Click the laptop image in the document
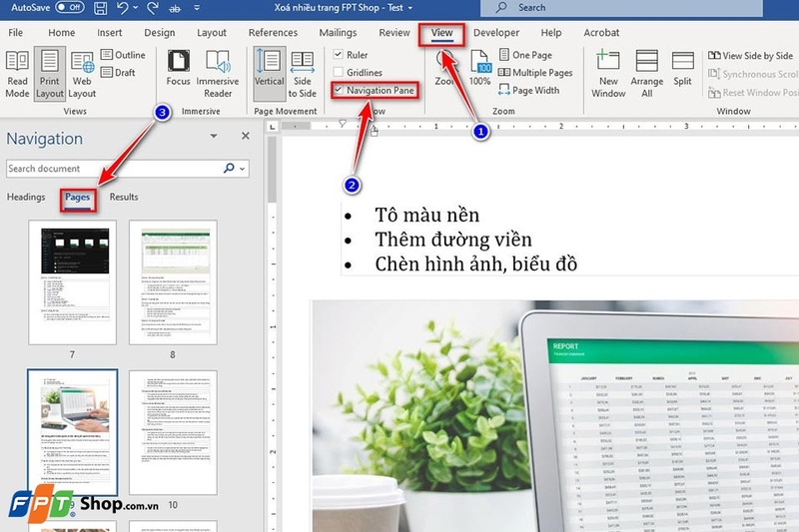The height and width of the screenshot is (532, 799). coord(555,415)
